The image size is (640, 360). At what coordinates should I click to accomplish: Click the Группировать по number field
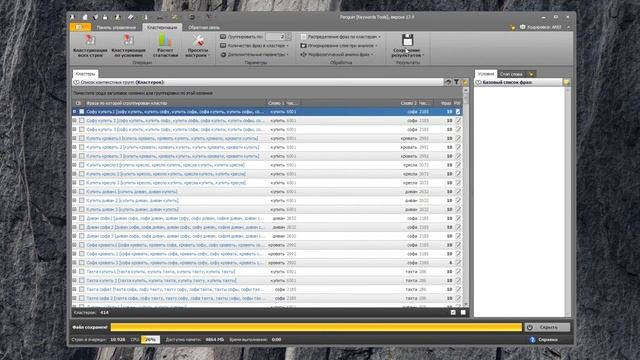click(x=275, y=37)
